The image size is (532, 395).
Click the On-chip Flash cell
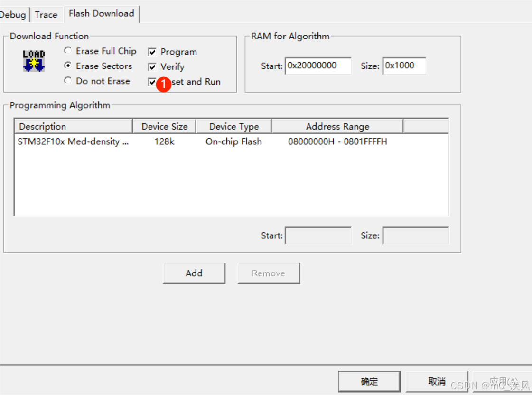pyautogui.click(x=234, y=141)
